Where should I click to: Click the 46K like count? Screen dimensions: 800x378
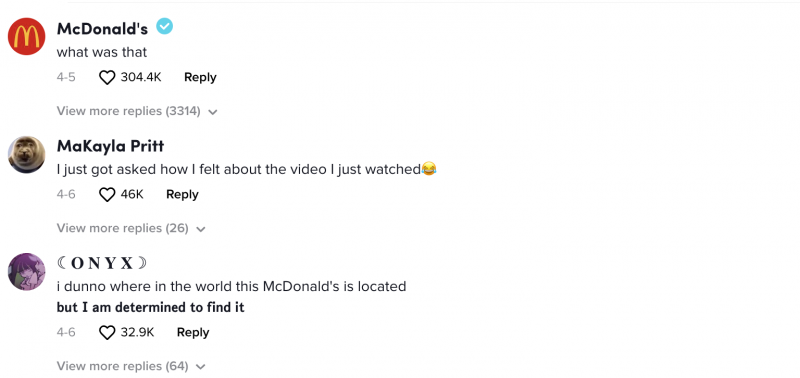click(x=132, y=194)
